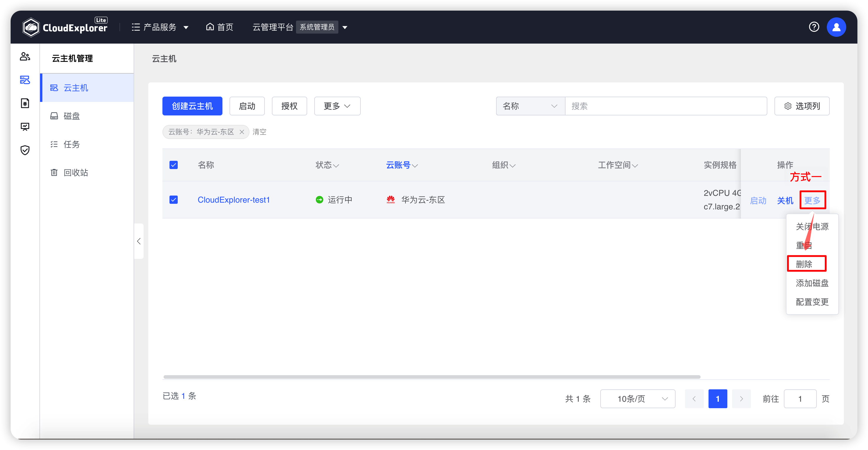868x450 pixels.
Task: Open security shield icon in left rail
Action: [25, 150]
